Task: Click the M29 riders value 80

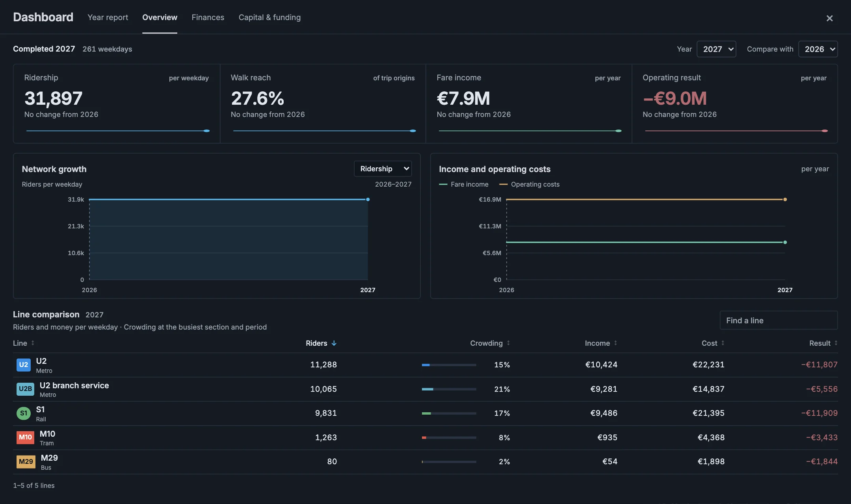Action: [332, 461]
